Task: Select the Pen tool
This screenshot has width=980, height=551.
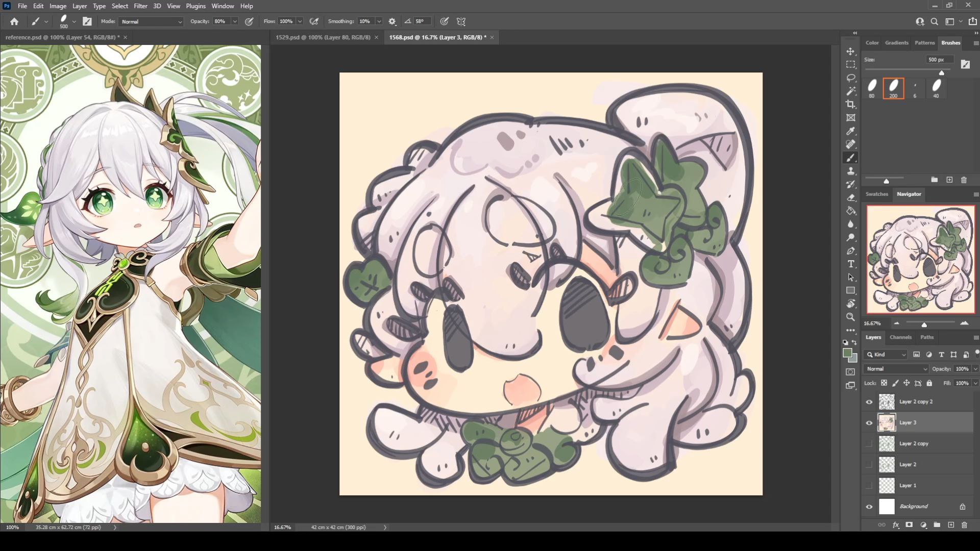Action: tap(851, 251)
